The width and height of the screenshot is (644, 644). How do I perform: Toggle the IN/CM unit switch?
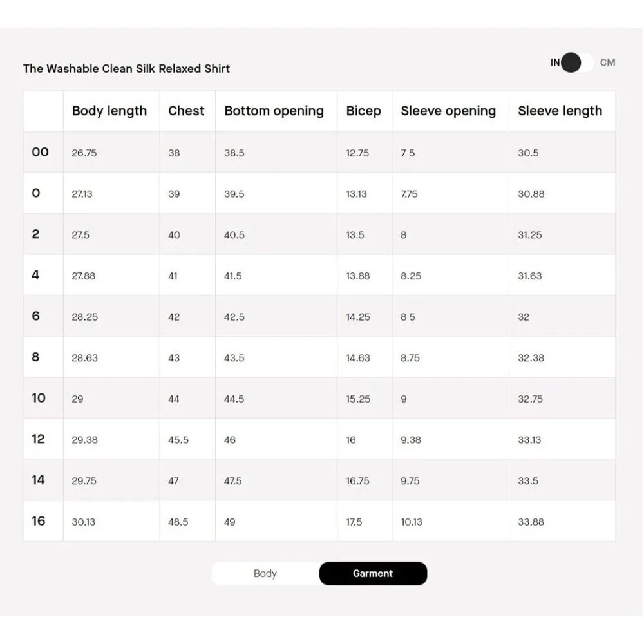point(577,62)
